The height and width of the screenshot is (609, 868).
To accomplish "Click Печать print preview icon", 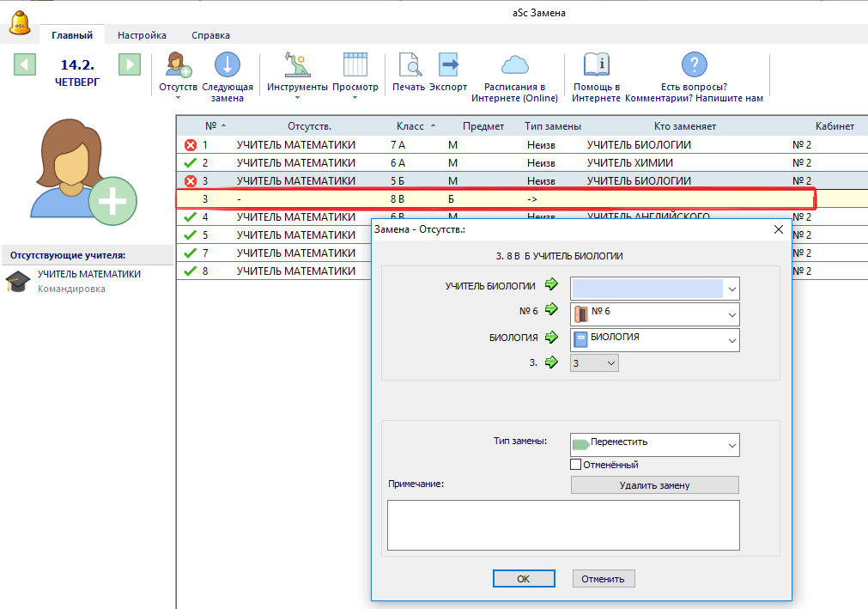I will click(410, 64).
